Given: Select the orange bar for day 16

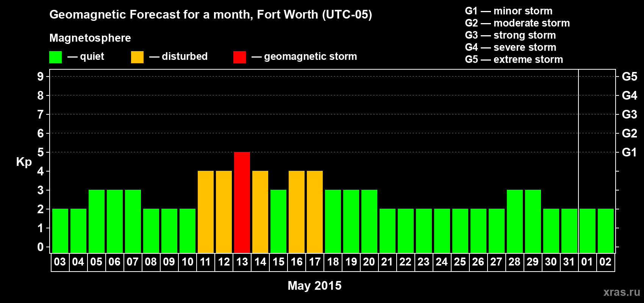Looking at the screenshot, I should (297, 212).
